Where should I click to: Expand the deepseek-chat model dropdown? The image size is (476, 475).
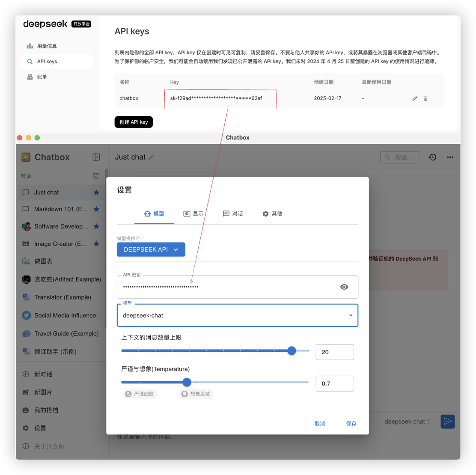click(x=351, y=315)
